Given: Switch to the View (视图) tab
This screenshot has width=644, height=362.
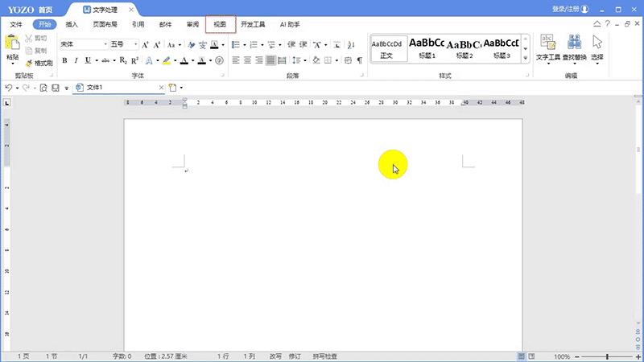Looking at the screenshot, I should pos(220,24).
